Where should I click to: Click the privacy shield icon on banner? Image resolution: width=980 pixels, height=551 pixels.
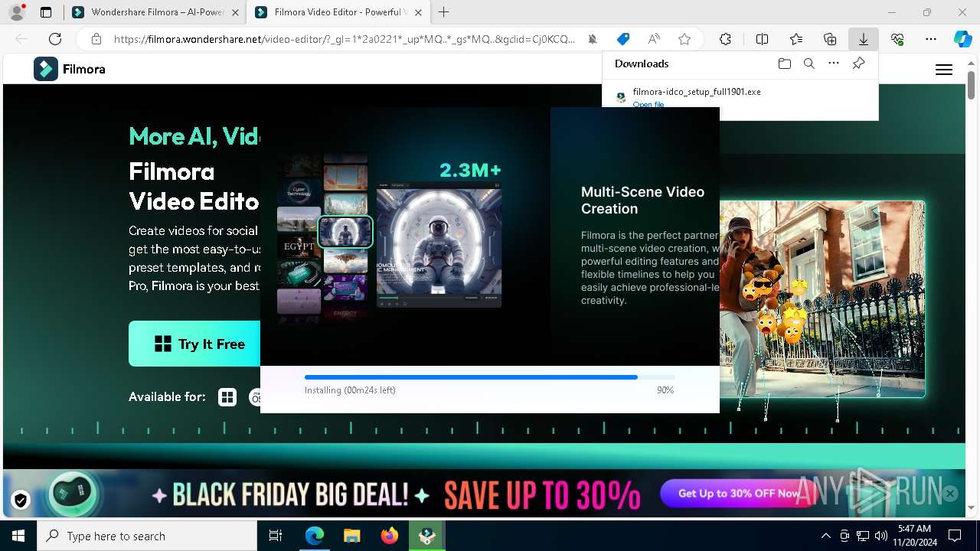coord(21,500)
